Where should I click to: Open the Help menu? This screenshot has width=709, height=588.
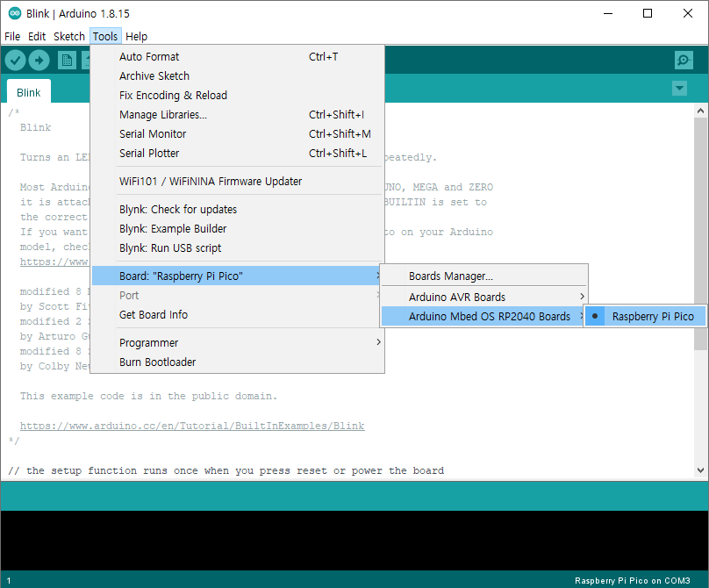click(x=136, y=36)
